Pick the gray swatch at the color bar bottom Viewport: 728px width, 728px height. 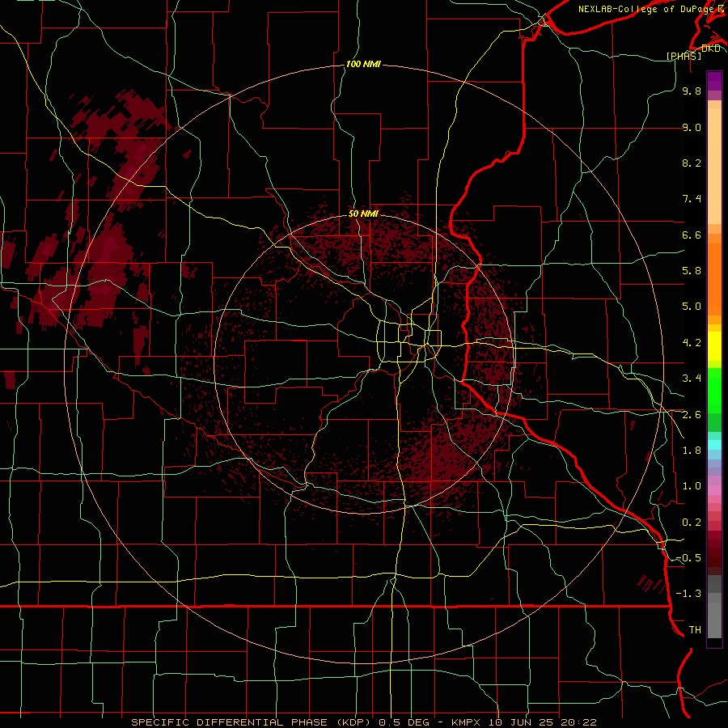click(714, 622)
